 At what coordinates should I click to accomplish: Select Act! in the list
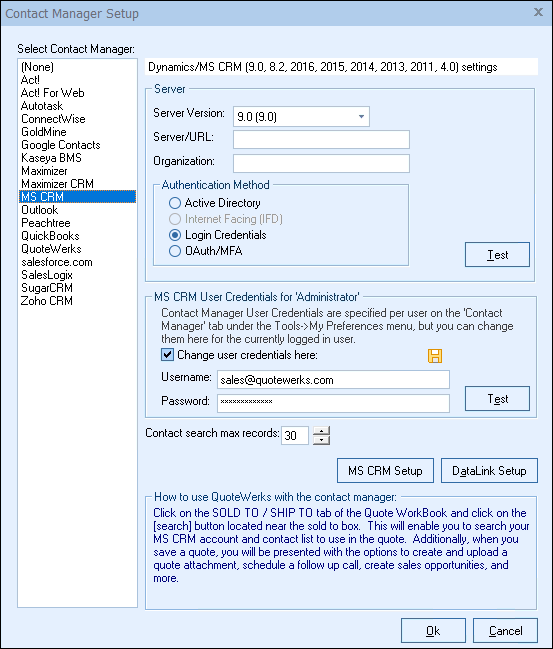(77, 80)
